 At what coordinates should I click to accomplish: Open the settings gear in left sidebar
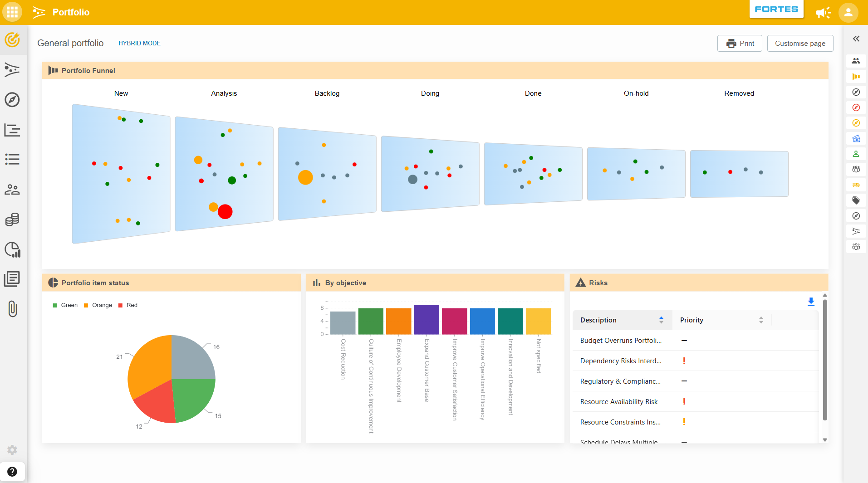(x=12, y=450)
